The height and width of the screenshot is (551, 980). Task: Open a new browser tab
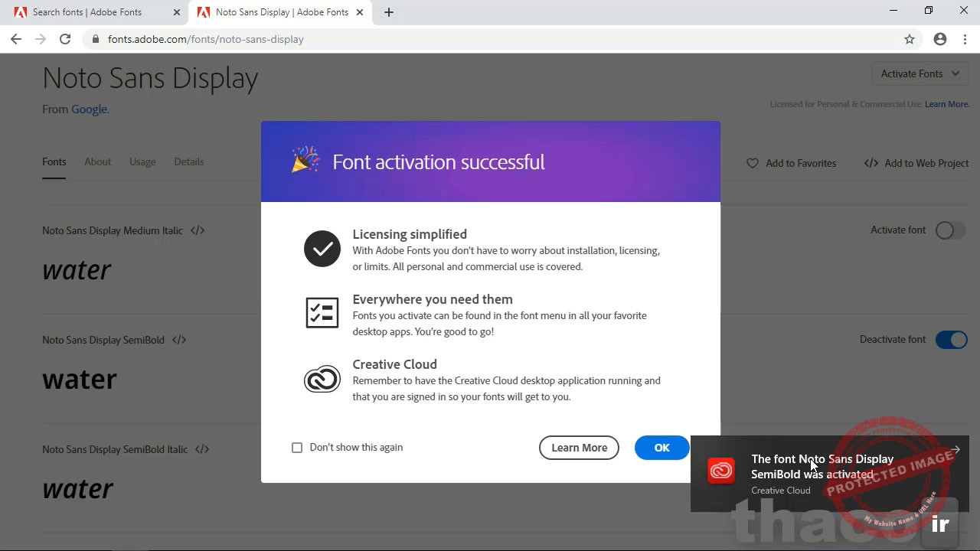pos(389,12)
